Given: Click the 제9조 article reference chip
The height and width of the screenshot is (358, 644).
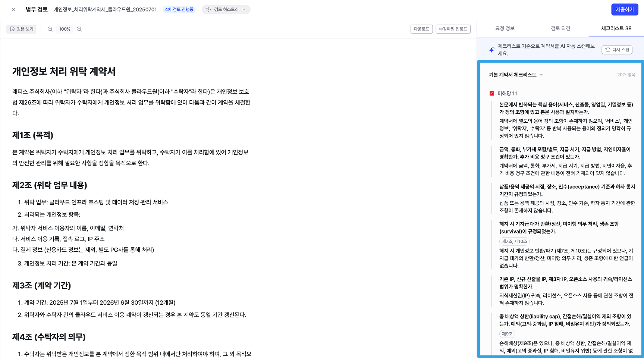Looking at the screenshot, I should pos(507,334).
